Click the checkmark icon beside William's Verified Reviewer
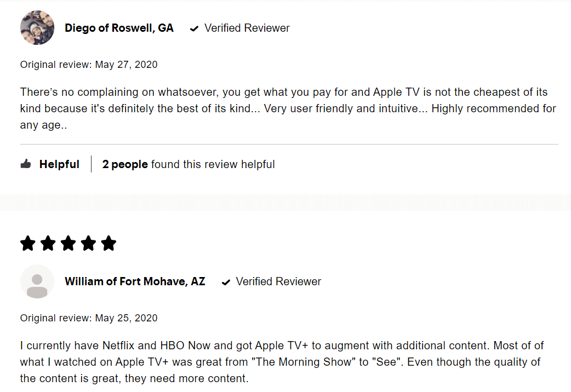This screenshot has width=571, height=392. coord(226,282)
